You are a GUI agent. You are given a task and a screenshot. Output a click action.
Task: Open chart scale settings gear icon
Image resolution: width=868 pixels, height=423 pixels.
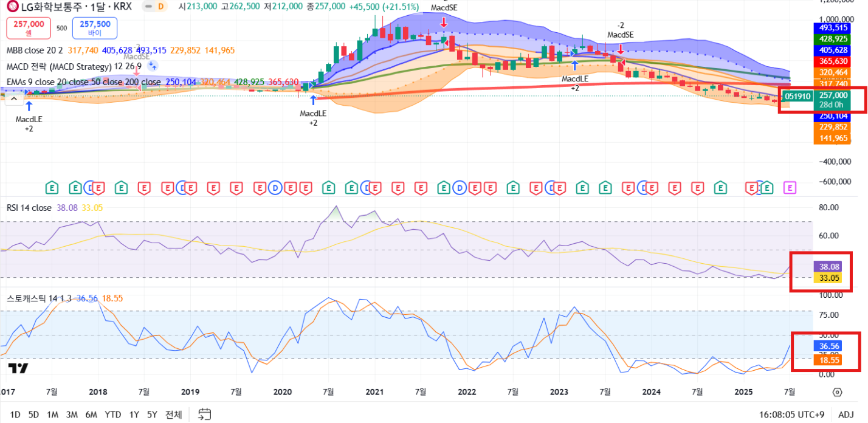837,391
